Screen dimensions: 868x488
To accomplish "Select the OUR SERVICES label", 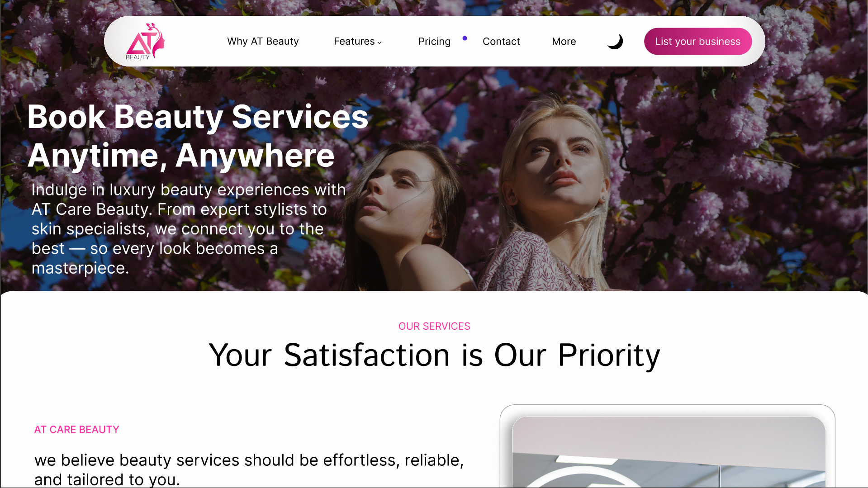I will (x=434, y=326).
